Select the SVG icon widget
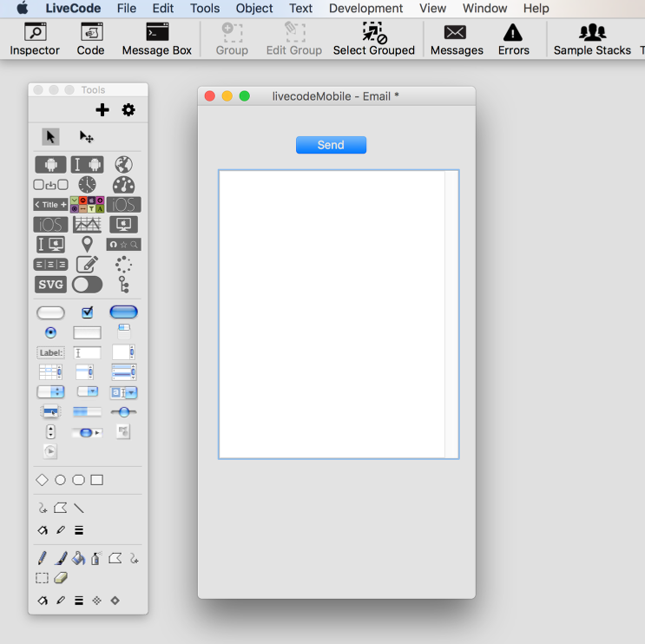This screenshot has width=645, height=644. click(x=50, y=284)
